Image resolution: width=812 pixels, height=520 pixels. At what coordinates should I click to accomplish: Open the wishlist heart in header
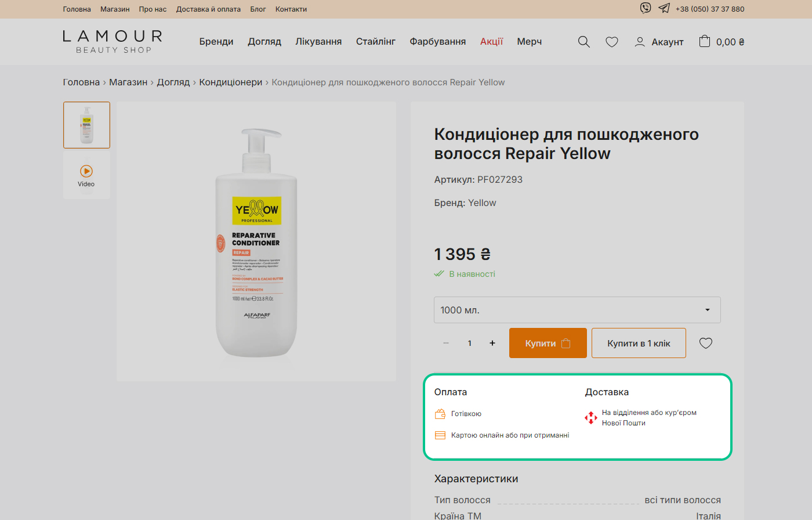[612, 42]
